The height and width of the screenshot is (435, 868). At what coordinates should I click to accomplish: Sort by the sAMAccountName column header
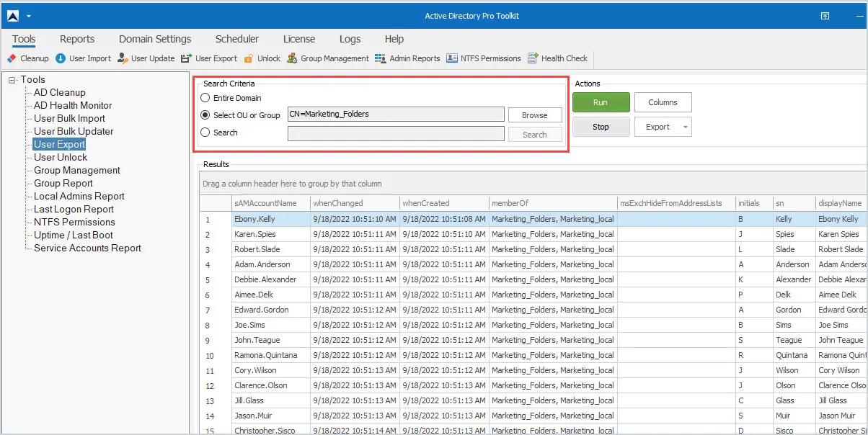(271, 203)
